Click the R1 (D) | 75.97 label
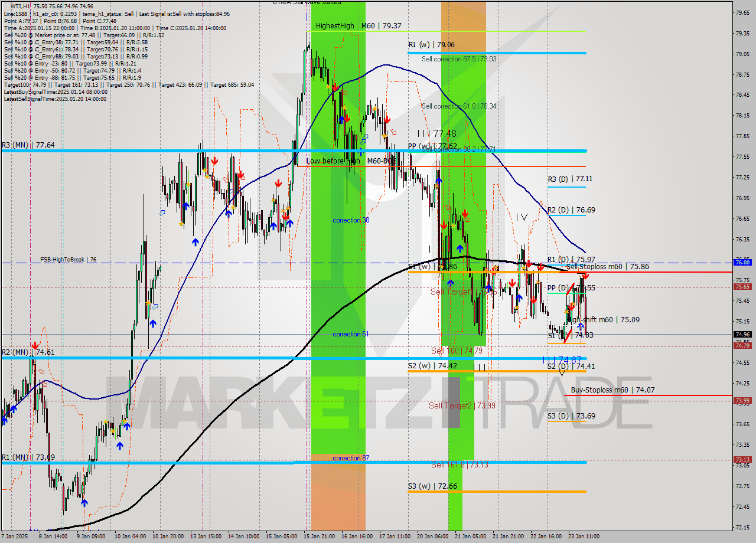 (571, 260)
